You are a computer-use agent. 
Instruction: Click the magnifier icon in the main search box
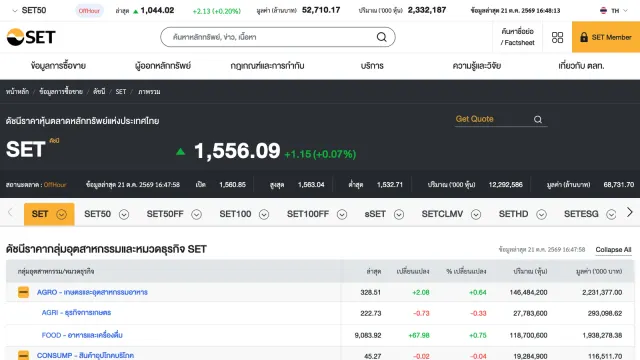381,37
